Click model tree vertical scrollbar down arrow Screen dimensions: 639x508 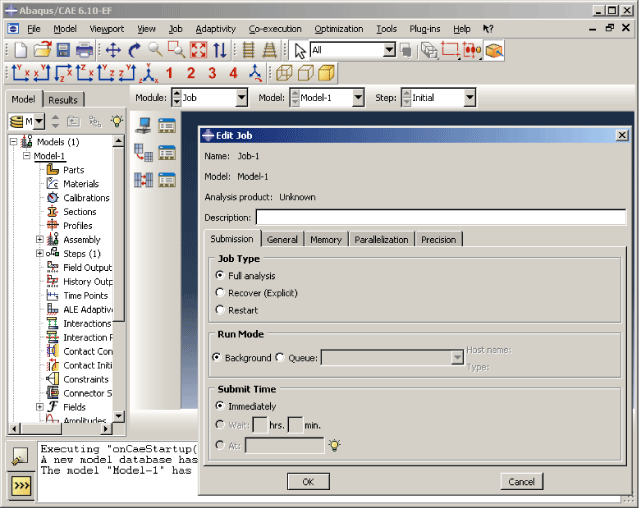(119, 416)
